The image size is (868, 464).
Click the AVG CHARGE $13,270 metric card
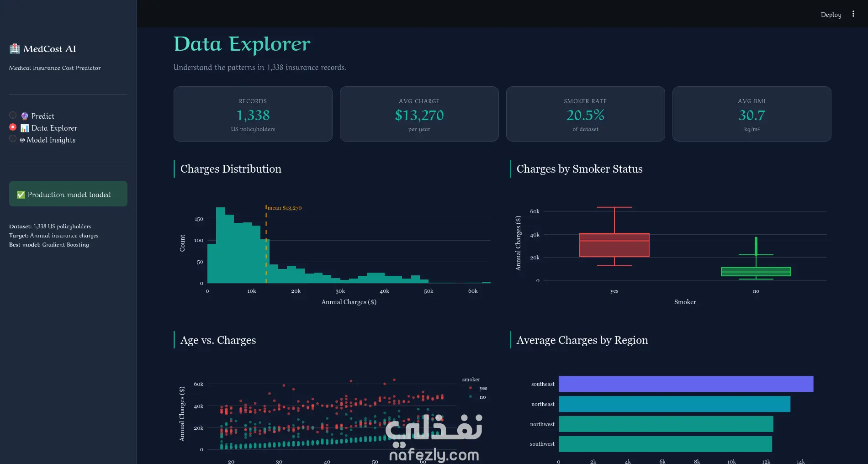(419, 114)
